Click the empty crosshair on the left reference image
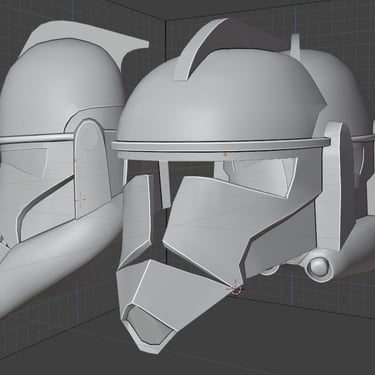 80,200
